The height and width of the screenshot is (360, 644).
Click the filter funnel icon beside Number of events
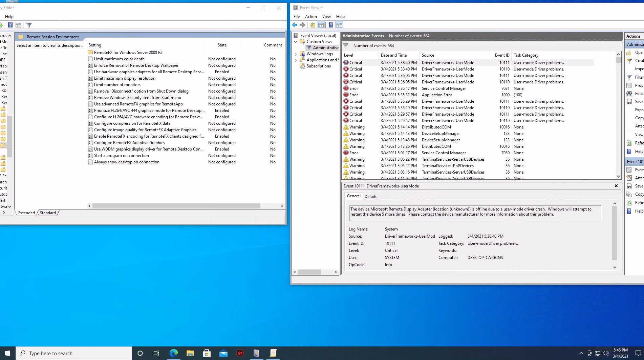346,46
